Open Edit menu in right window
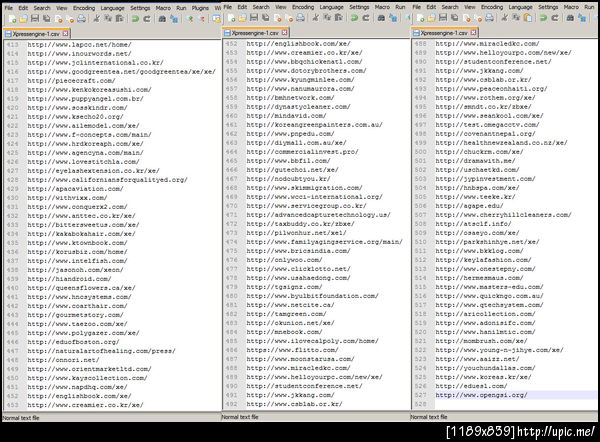 431,7
